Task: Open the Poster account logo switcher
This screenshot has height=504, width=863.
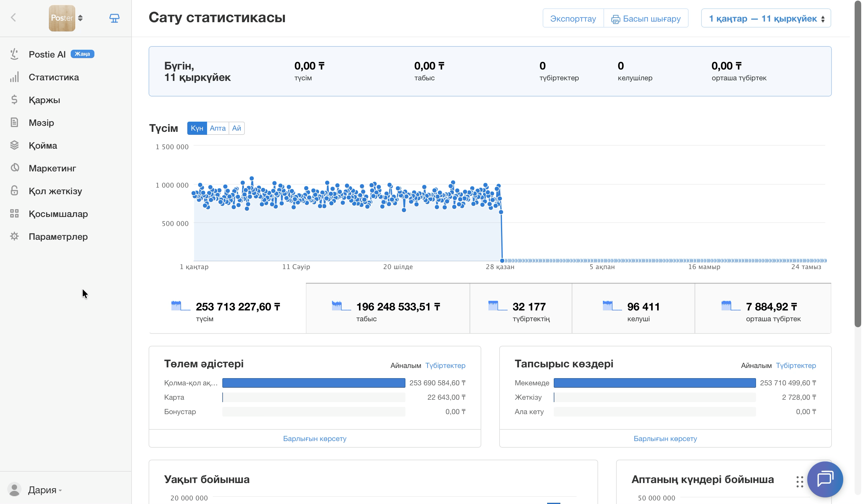Action: point(66,18)
